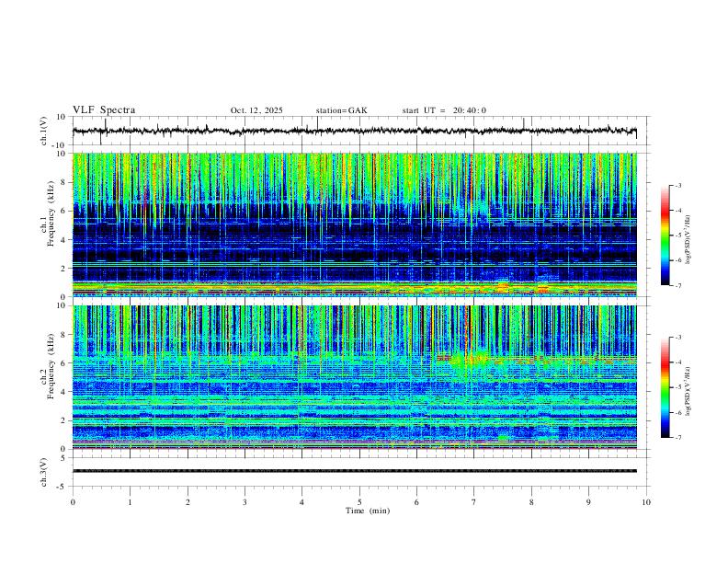Click the "VLF Spectra" plot title

tap(104, 110)
